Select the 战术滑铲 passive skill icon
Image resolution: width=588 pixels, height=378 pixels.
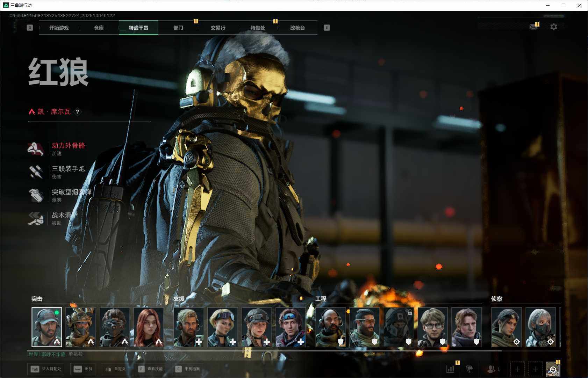pyautogui.click(x=36, y=218)
